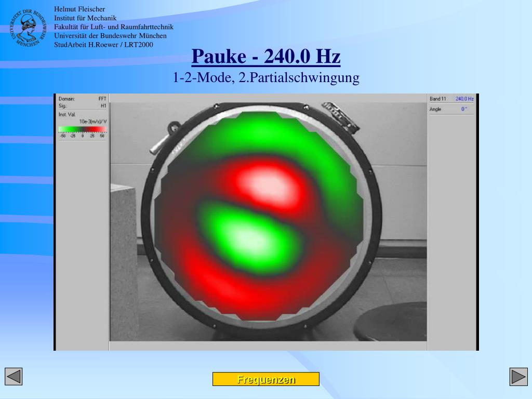Image resolution: width=532 pixels, height=399 pixels.
Task: Select the Sig: H1 entry
Action: [x=83, y=106]
